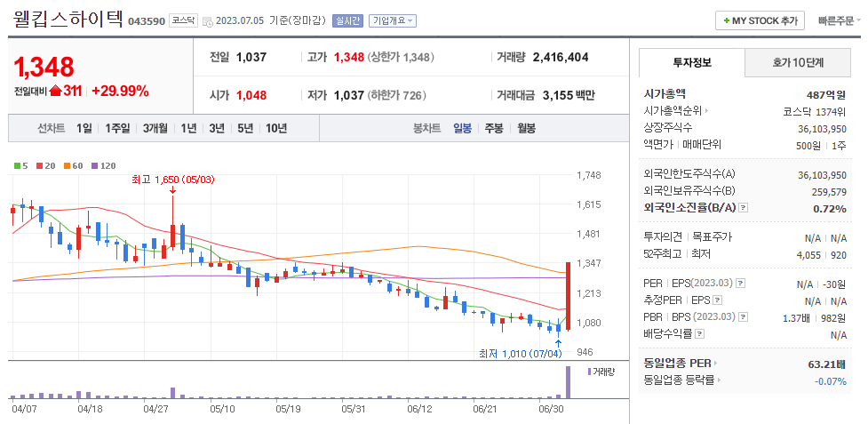Image resolution: width=868 pixels, height=424 pixels.
Task: Click the 05/03 red candle with long wick
Action: (x=172, y=236)
